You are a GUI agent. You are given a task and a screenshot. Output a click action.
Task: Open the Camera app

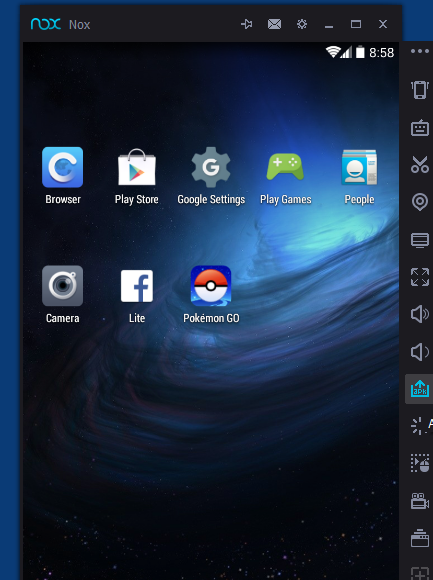pos(62,286)
